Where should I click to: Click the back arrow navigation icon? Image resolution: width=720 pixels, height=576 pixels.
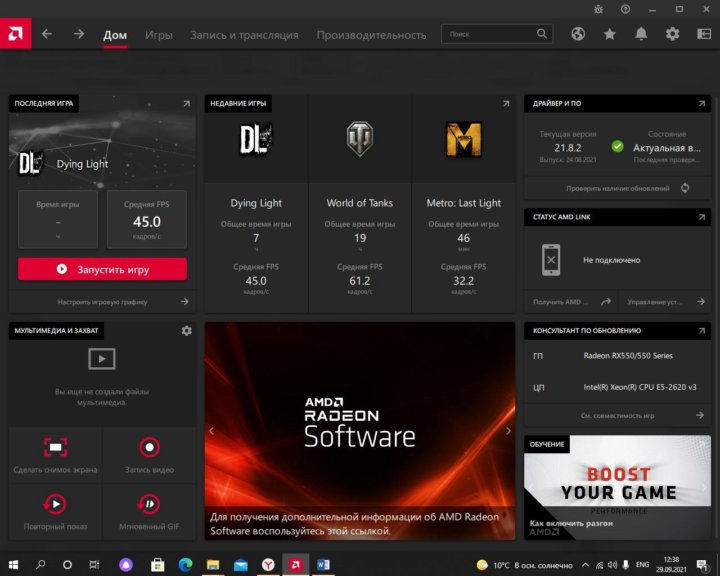pos(47,34)
